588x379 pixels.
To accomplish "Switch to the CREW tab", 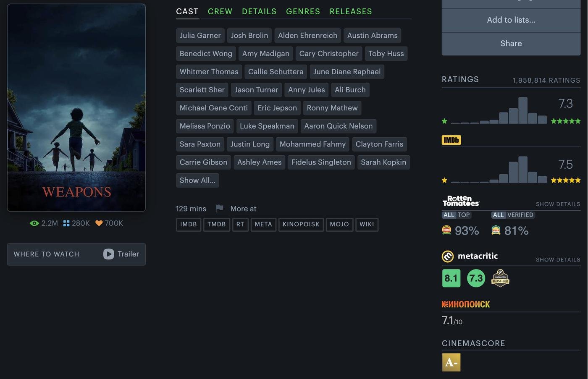I will pos(220,12).
